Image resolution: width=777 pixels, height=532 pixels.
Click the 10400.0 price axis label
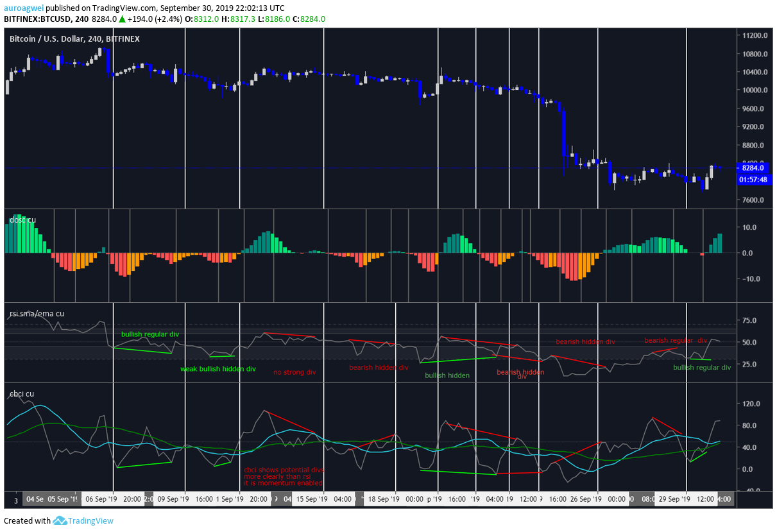(754, 72)
